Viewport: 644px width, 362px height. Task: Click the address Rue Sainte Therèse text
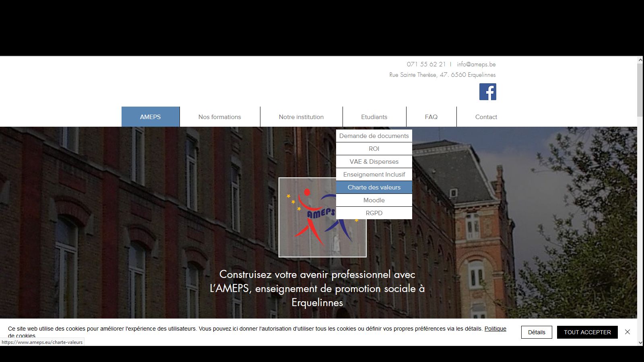tap(442, 75)
